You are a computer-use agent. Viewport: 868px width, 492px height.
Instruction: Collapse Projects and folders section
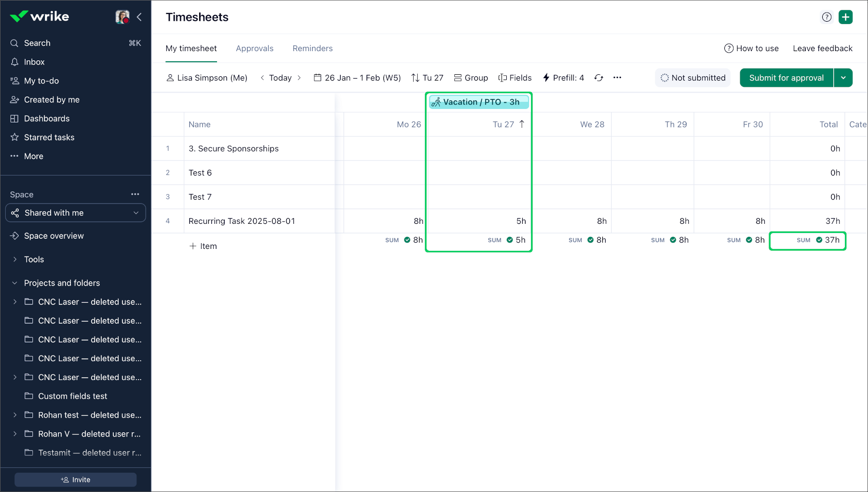pos(15,283)
